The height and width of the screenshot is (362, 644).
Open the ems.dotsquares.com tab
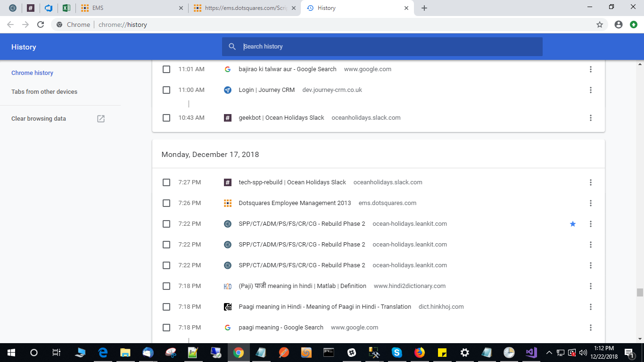tap(244, 8)
